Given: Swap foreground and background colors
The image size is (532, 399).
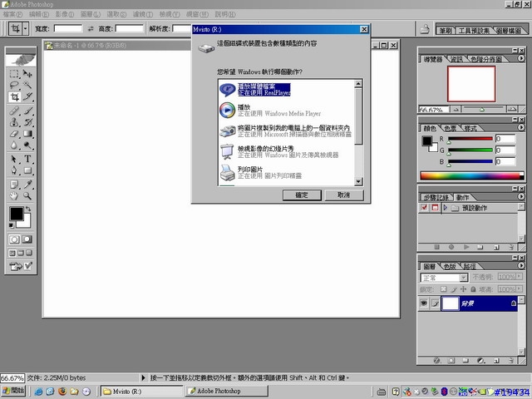Looking at the screenshot, I should click(x=28, y=209).
